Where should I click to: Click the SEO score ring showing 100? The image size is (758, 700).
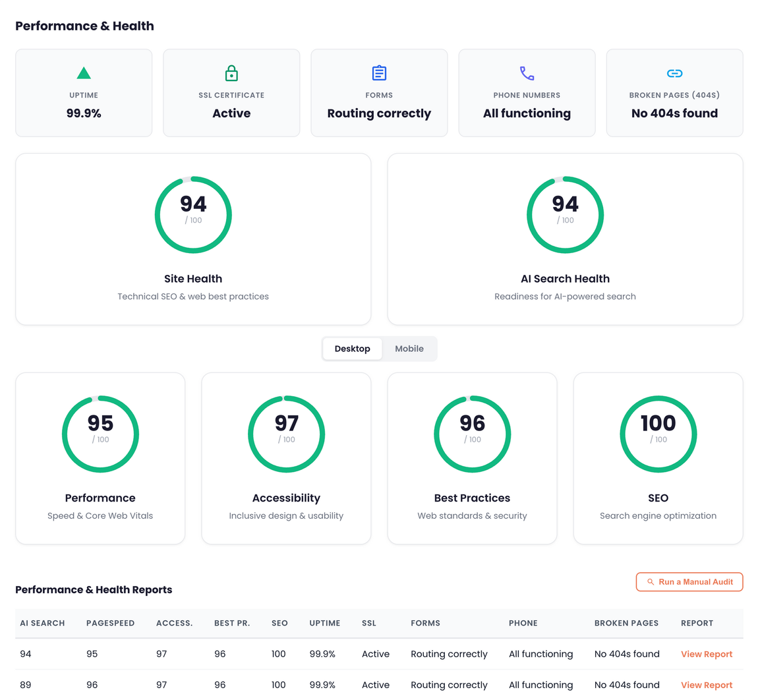[658, 434]
